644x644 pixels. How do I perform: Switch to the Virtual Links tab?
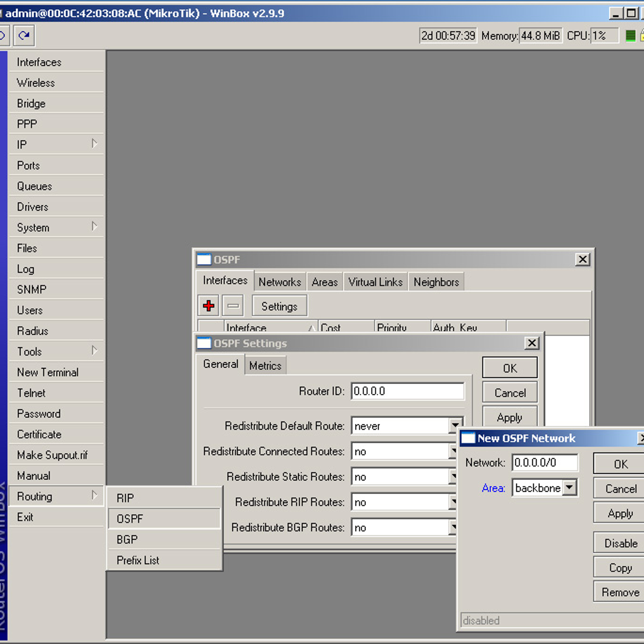(376, 282)
